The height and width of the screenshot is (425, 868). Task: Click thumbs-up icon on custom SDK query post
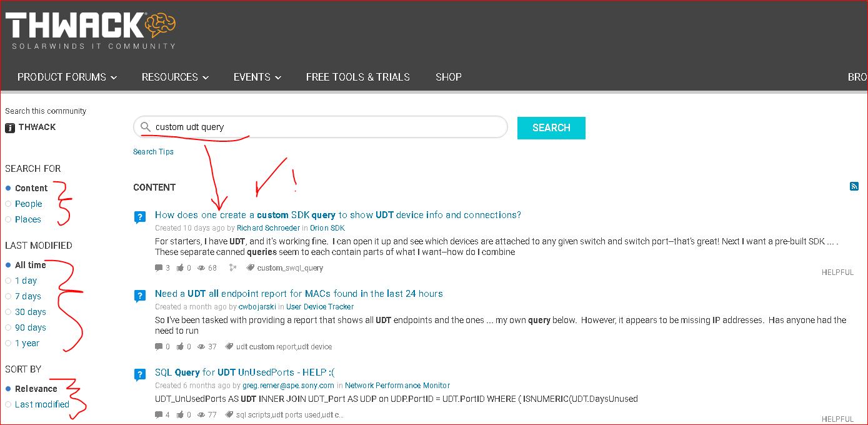pos(181,268)
